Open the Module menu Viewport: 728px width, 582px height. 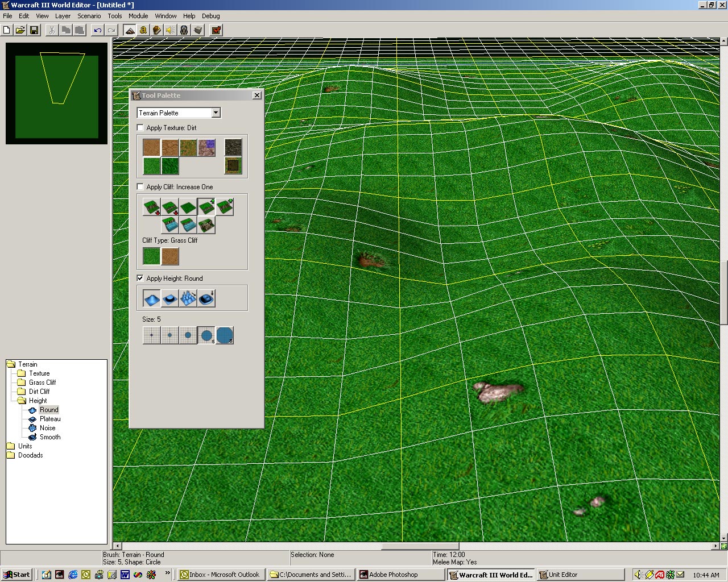coord(138,16)
